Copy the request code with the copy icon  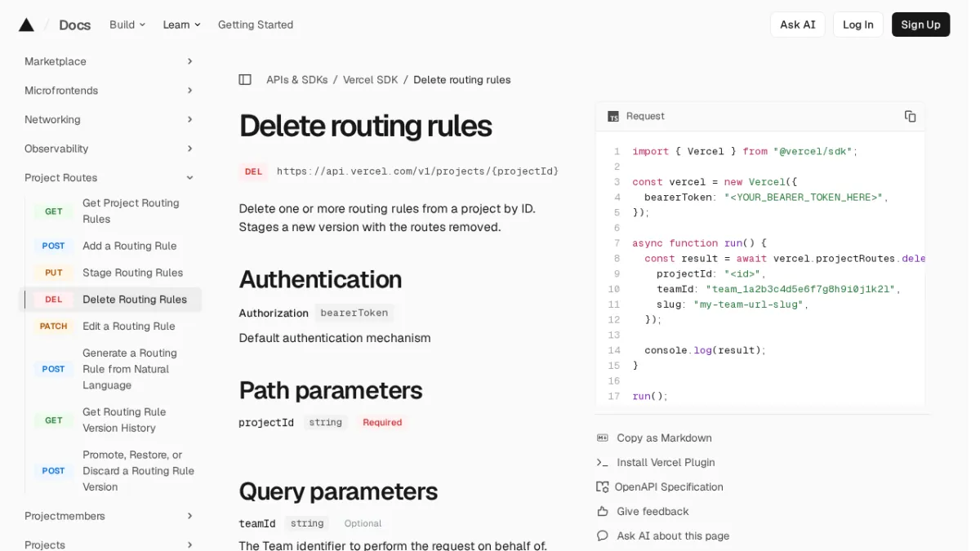[910, 117]
